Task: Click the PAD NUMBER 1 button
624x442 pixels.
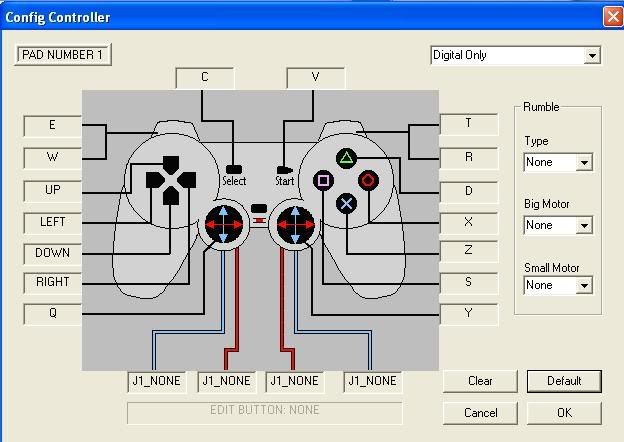Action: pyautogui.click(x=63, y=55)
